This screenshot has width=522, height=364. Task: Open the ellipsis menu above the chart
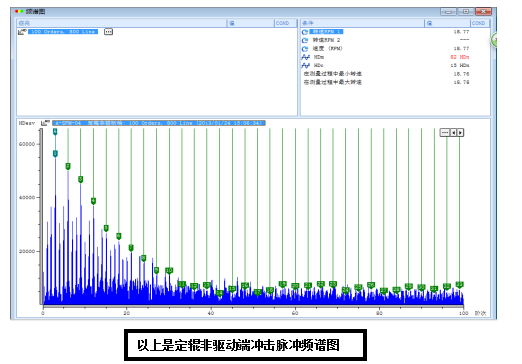(x=445, y=133)
